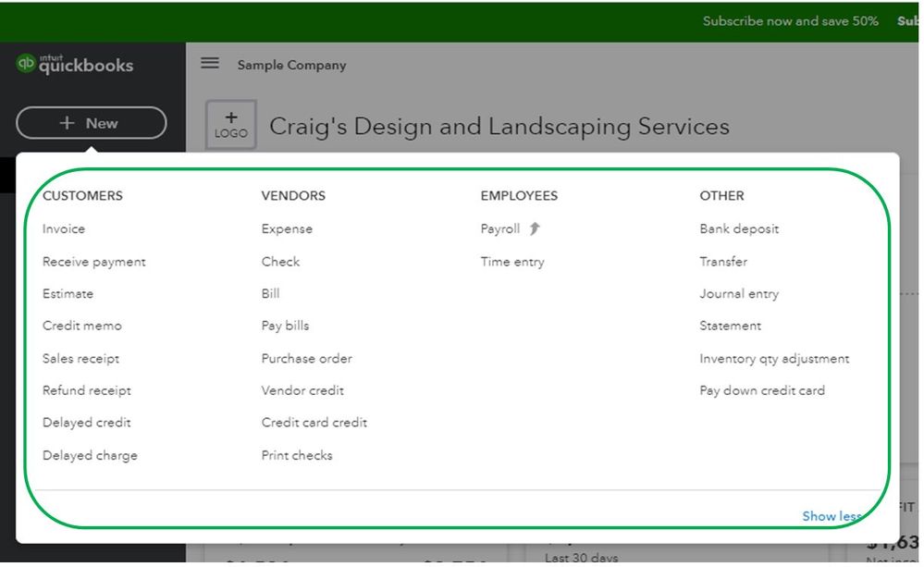Choose Pay down credit card
This screenshot has height=567, width=924.
(762, 390)
